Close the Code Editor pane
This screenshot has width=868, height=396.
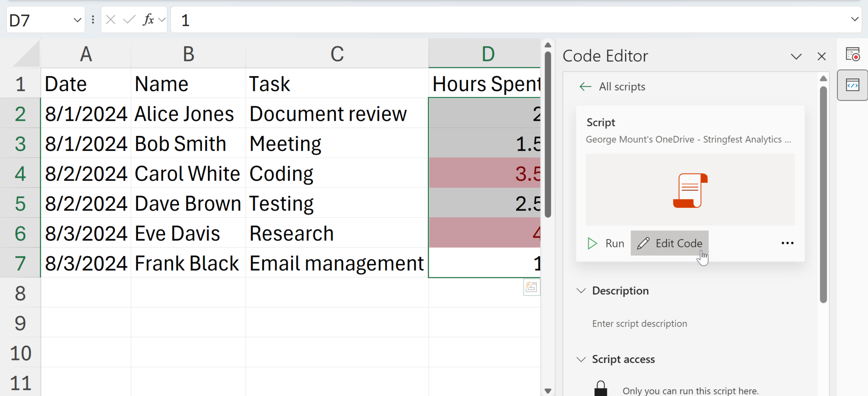point(821,56)
